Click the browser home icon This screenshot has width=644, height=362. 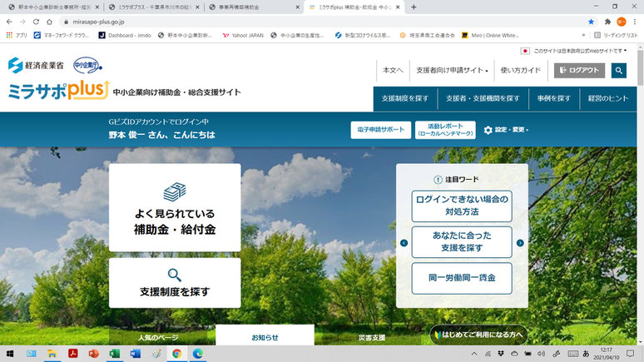point(49,22)
